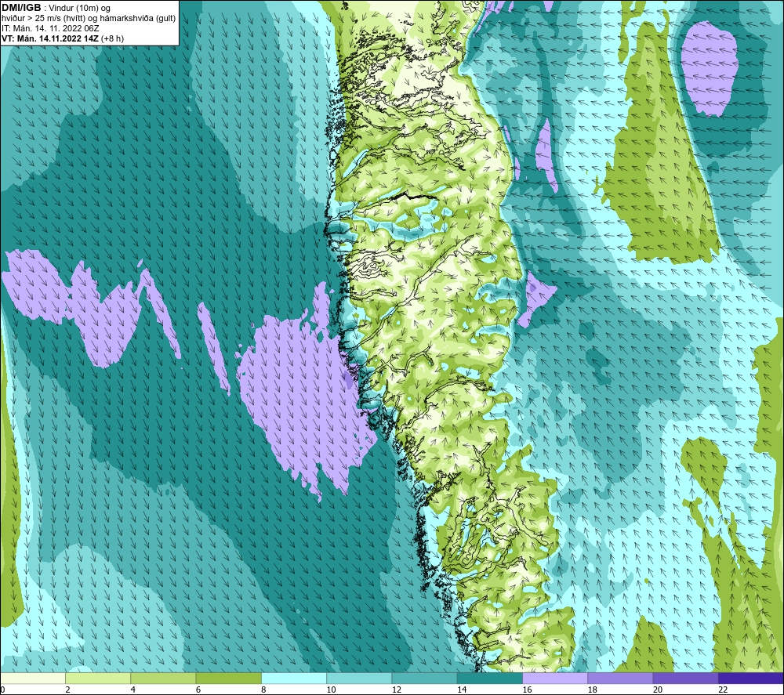Select the olive green 6–8 m/s swatch
Image resolution: width=784 pixels, height=695 pixels.
[x=228, y=678]
